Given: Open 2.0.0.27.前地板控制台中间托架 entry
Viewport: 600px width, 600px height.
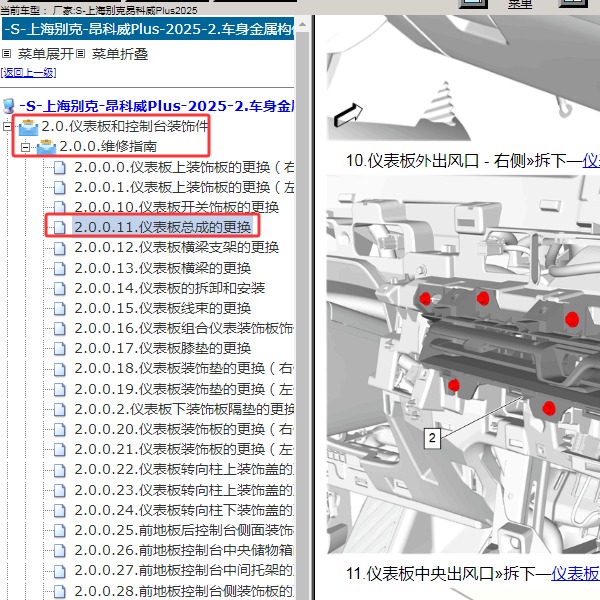Looking at the screenshot, I should pos(184,570).
